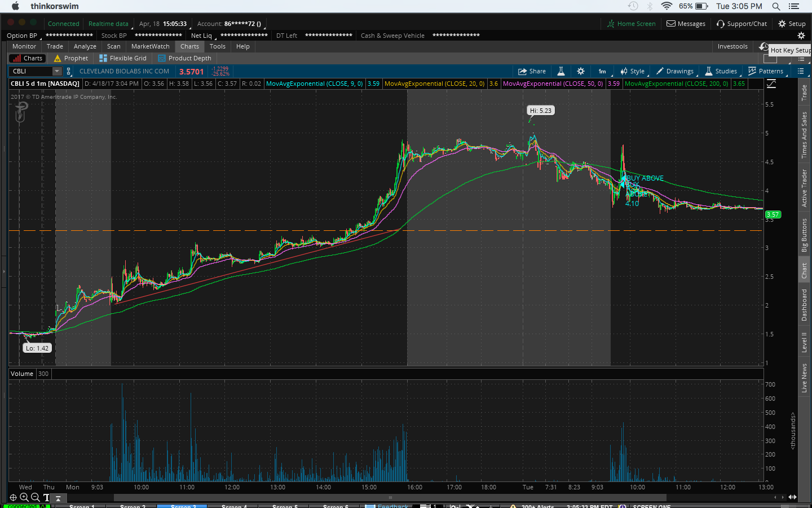Open chart settings gear in chart toolbar
Image resolution: width=812 pixels, height=508 pixels.
point(581,71)
